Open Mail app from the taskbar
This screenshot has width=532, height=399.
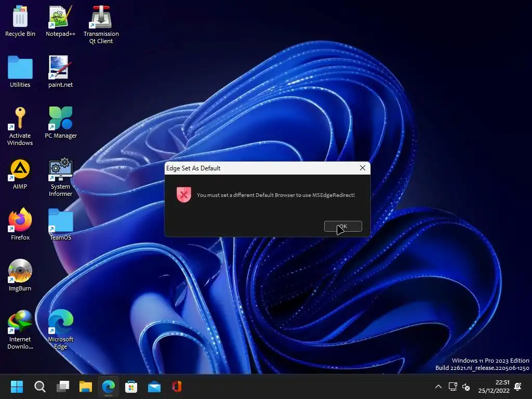coord(154,387)
